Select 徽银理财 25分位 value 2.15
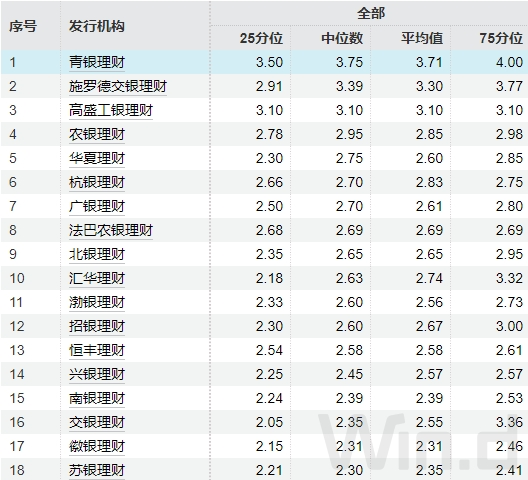528x480 pixels. tap(269, 446)
